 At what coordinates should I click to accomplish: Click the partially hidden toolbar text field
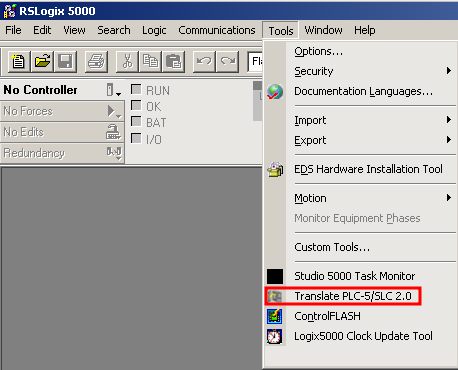[255, 61]
